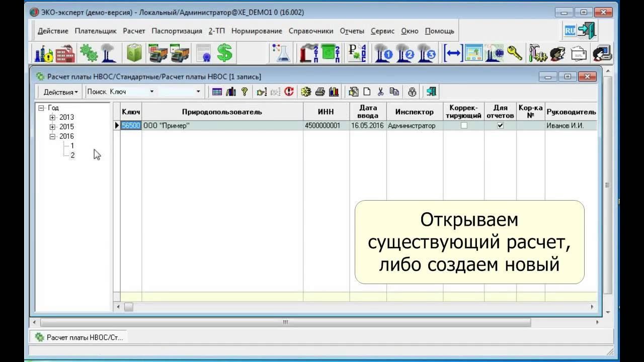Expand the 2013 year node
The width and height of the screenshot is (644, 362).
(52, 117)
